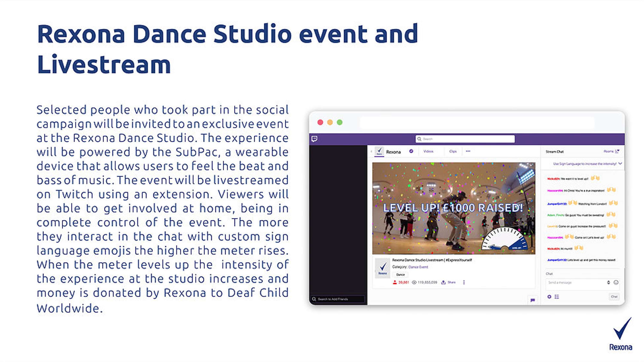
Task: Click the 'Watching from London!' chat message
Action: 583,203
